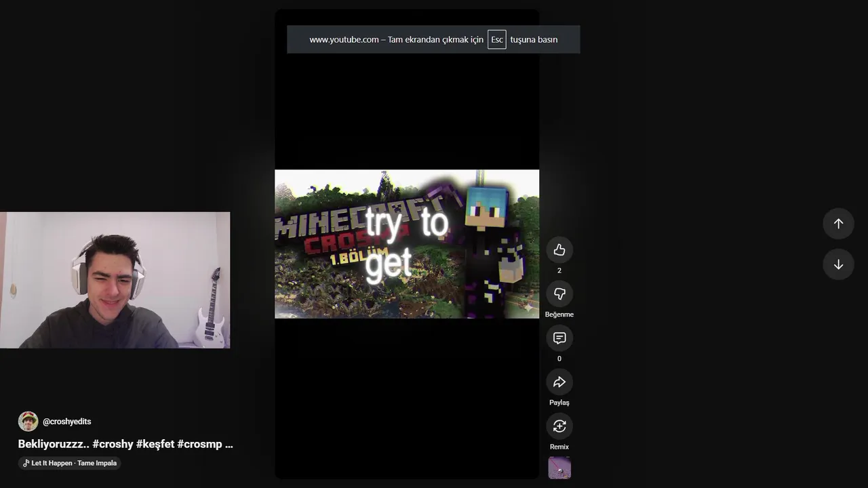
Task: Open Let It Happen · Tame Impala sound
Action: point(69,463)
